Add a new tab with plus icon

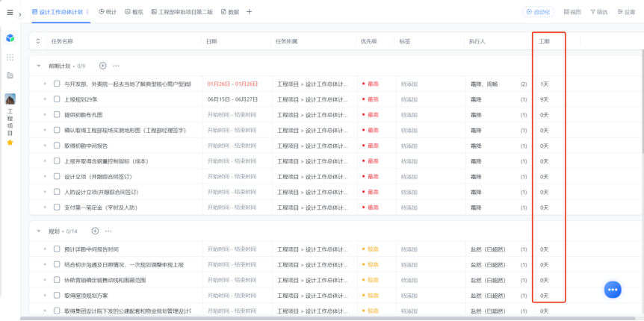pyautogui.click(x=249, y=11)
